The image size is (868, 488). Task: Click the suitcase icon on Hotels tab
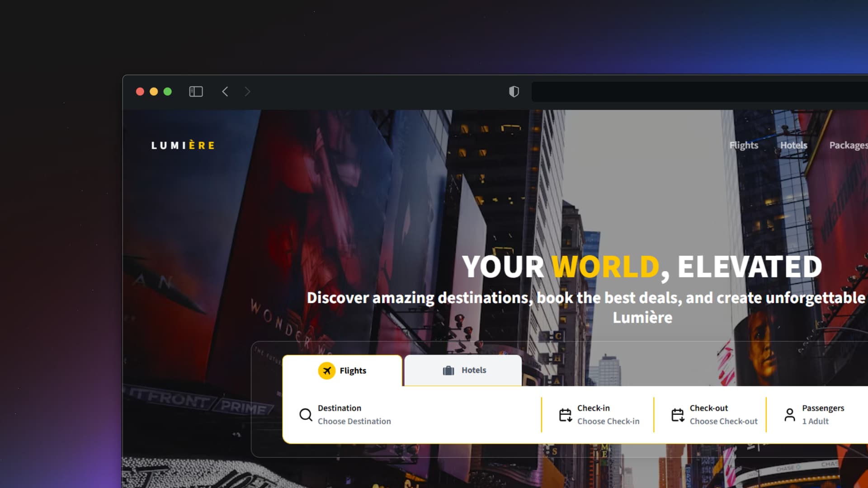[x=448, y=371]
